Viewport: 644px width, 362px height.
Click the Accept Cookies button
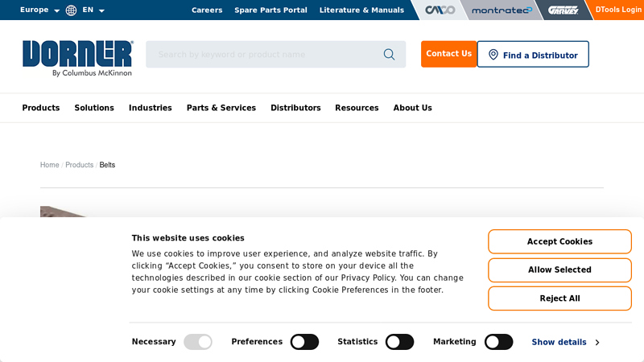(x=559, y=241)
